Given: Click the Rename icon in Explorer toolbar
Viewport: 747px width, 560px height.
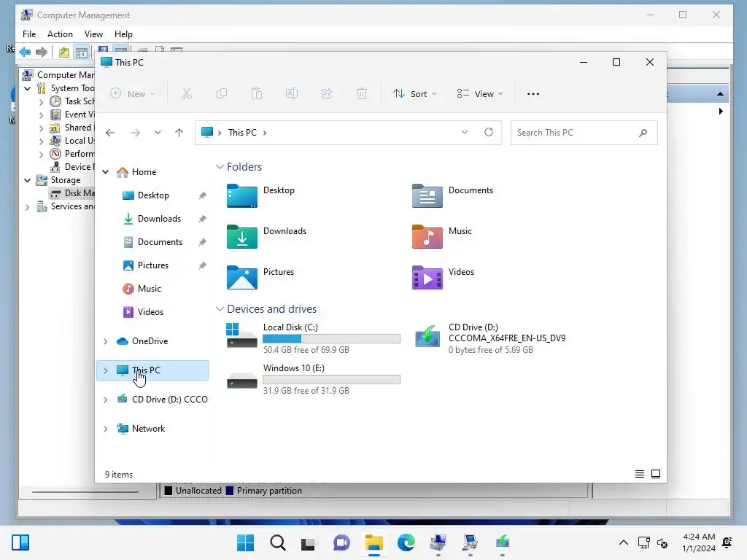Looking at the screenshot, I should [x=292, y=94].
